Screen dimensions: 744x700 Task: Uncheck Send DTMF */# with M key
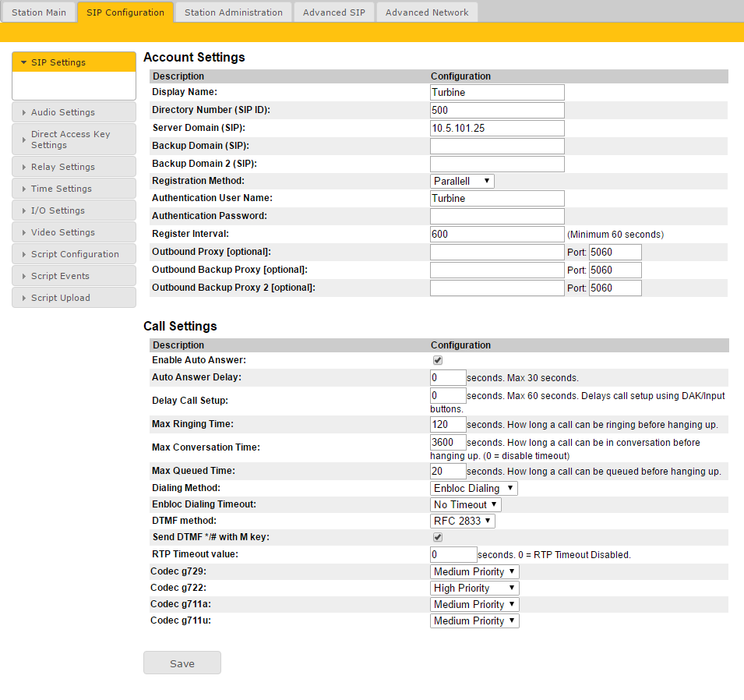(x=438, y=537)
